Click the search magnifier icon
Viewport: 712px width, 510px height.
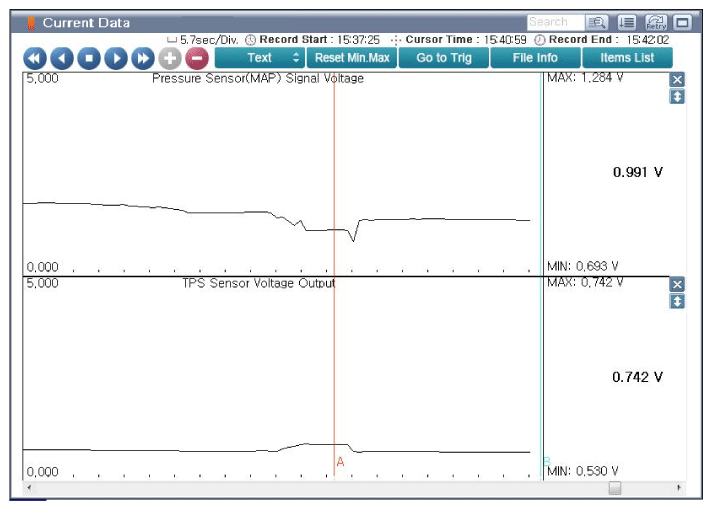click(597, 22)
